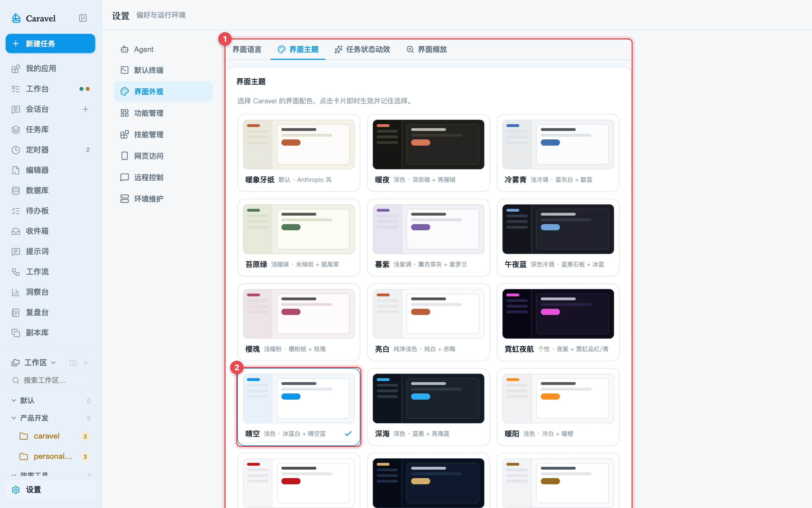Select 深海 theme card

[429, 407]
